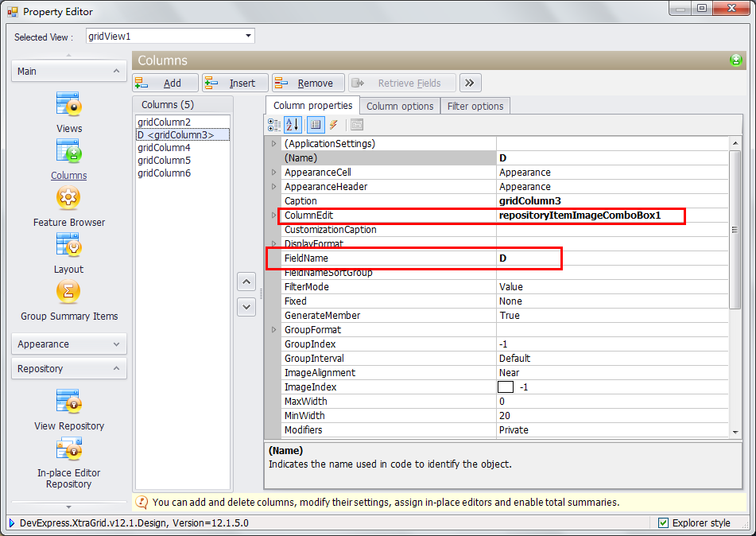Switch property grid to Categorized view
Screen dimensions: 756x536
pyautogui.click(x=273, y=125)
